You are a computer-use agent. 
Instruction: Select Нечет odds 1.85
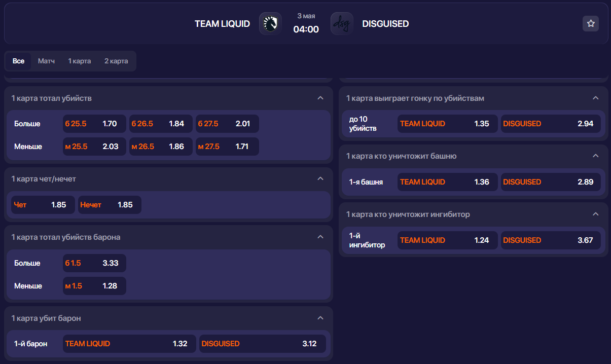(110, 205)
